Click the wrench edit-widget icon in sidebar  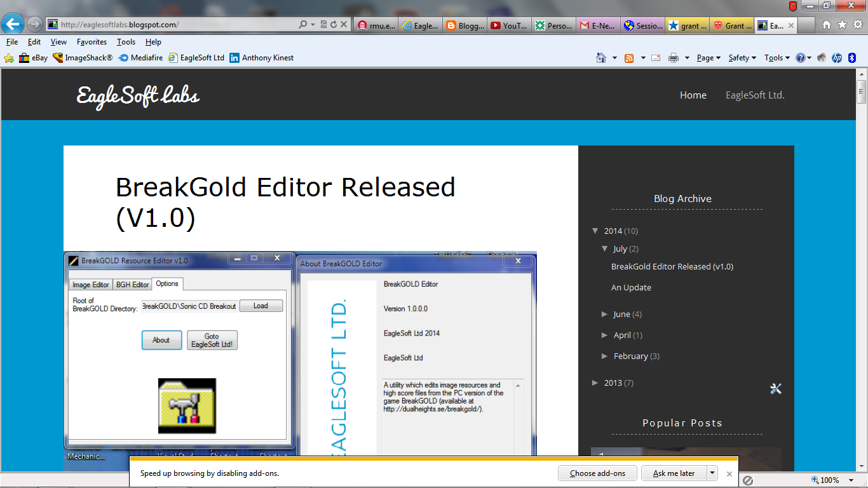point(776,389)
